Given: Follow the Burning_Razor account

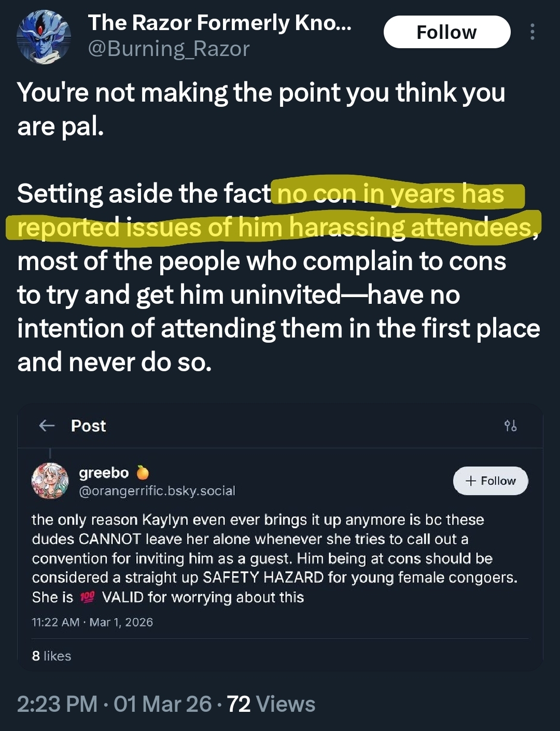Looking at the screenshot, I should (x=446, y=32).
